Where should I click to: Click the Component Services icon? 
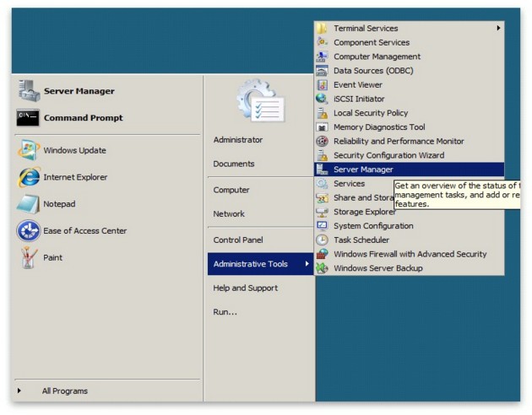322,42
